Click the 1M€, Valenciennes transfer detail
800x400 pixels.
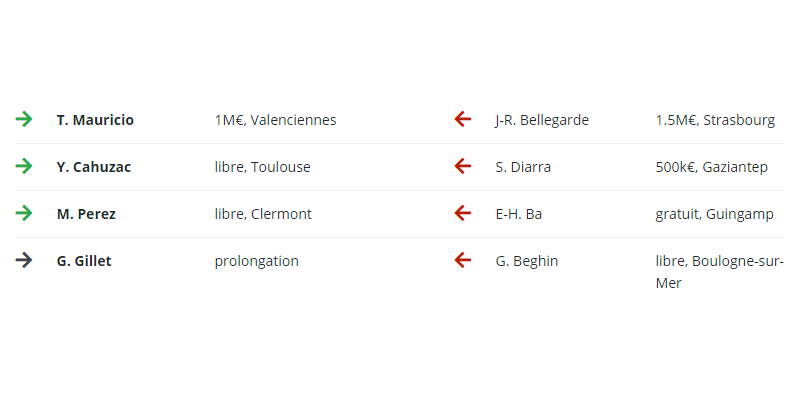276,120
